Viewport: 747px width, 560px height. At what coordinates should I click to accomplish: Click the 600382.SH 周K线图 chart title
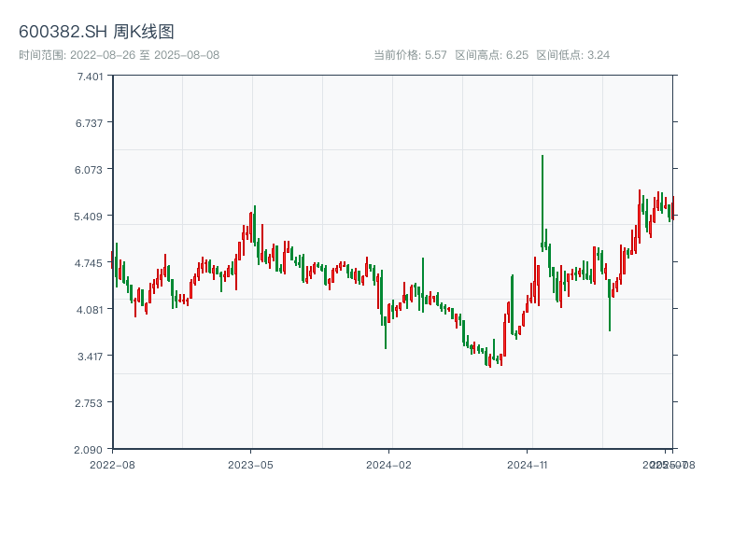(96, 33)
